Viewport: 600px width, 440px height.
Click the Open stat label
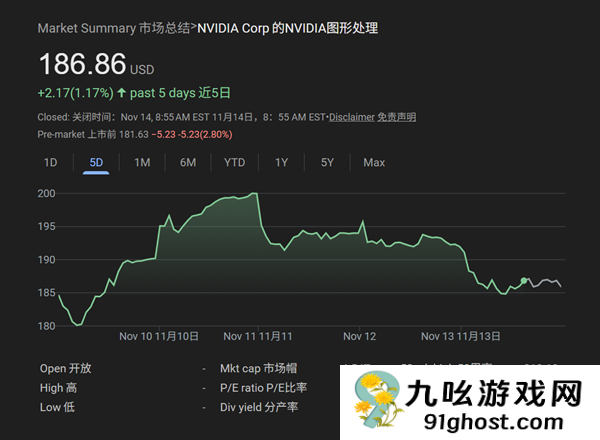(x=65, y=368)
